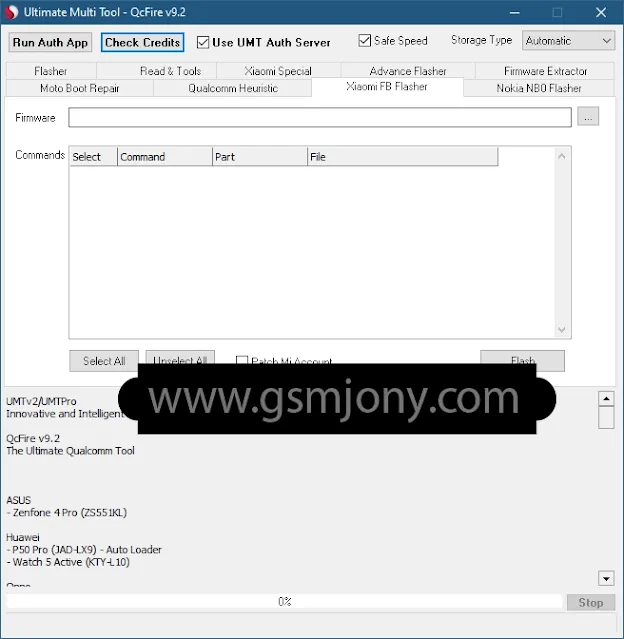Click log panel scroll up arrow
Screen dimensions: 624x639
(x=606, y=399)
